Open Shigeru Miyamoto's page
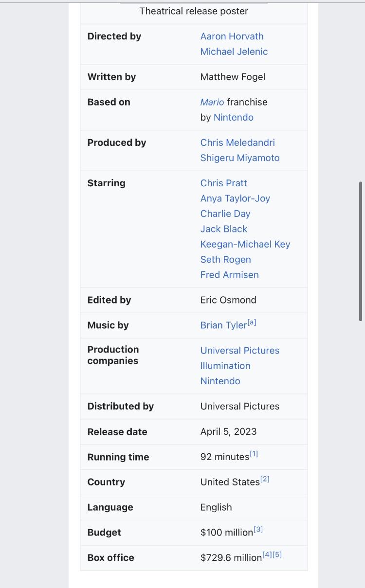Viewport: 365px width, 588px height. coord(240,158)
